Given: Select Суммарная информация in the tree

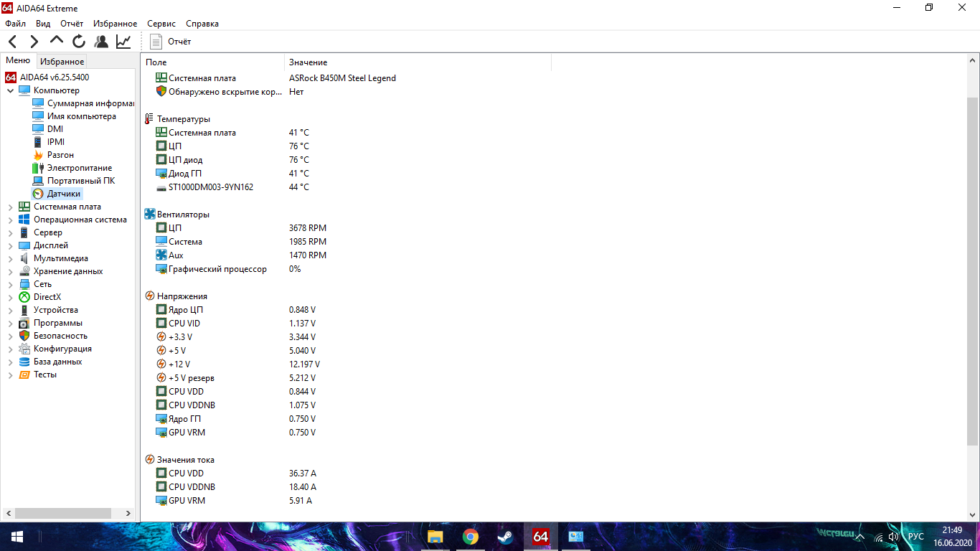Looking at the screenshot, I should coord(83,103).
